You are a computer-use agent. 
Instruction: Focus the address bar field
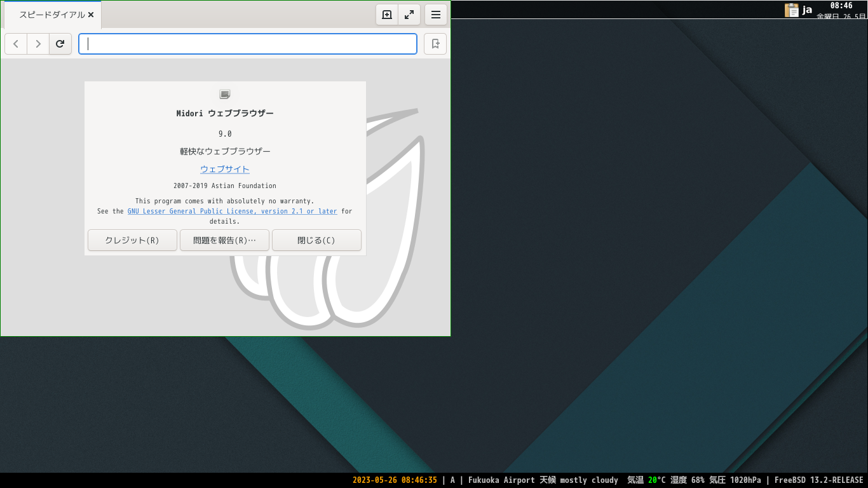248,44
